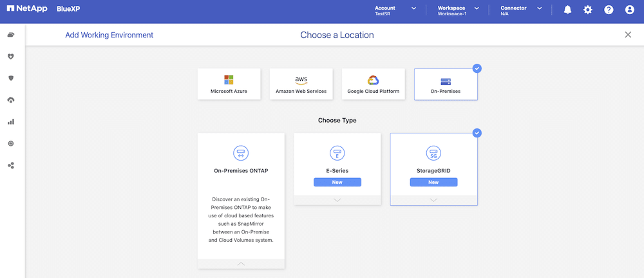The image size is (644, 278).
Task: Click the On-Premises ONTAP title
Action: tap(241, 170)
